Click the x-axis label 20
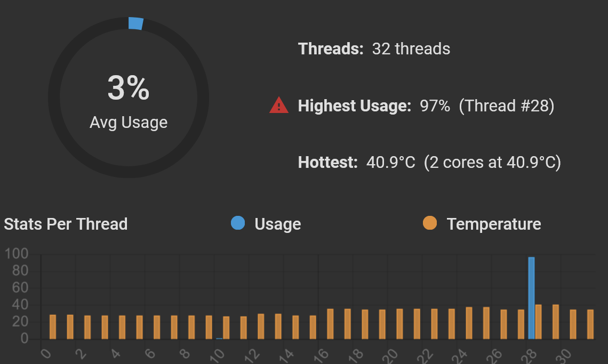This screenshot has height=364, width=608. pyautogui.click(x=390, y=355)
